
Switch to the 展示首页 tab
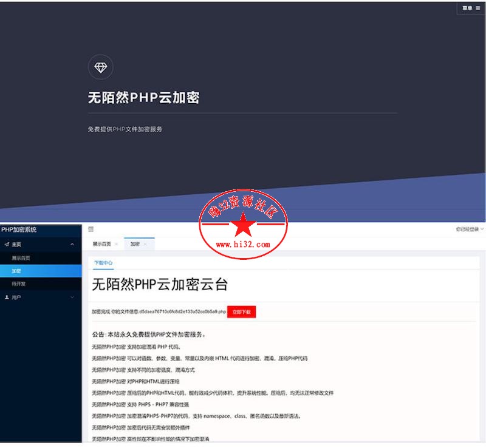coord(101,244)
